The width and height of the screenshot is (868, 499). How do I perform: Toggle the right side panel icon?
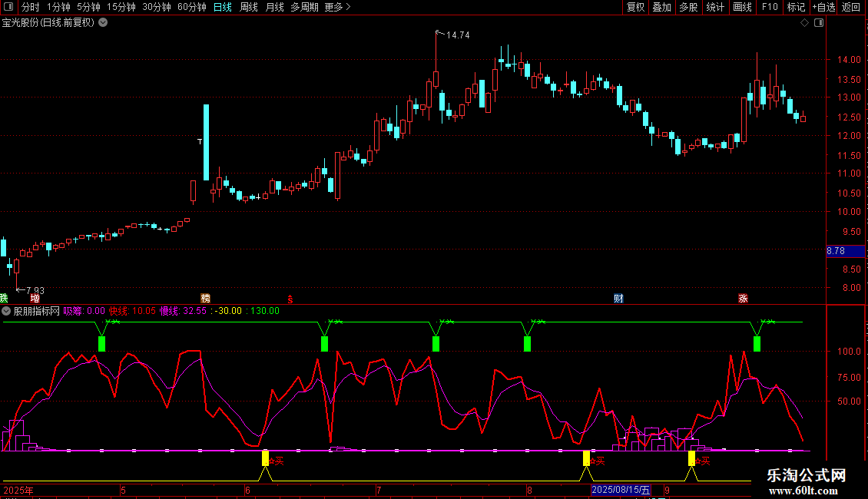(x=820, y=22)
